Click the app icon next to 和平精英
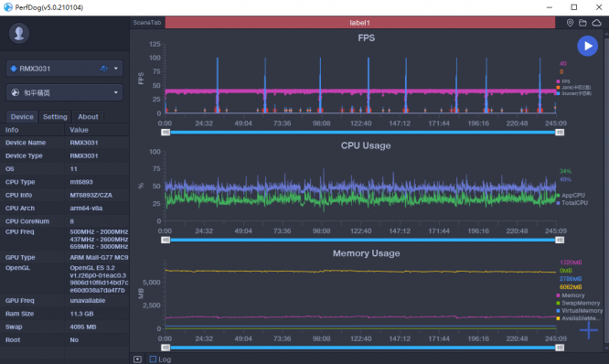Screen dimensions: 609x364 click(16, 92)
